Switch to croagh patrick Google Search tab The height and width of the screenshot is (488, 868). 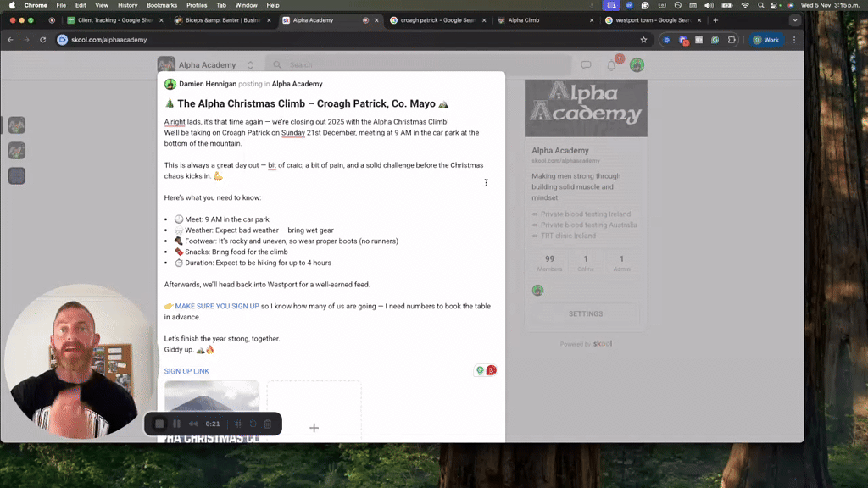tap(437, 20)
